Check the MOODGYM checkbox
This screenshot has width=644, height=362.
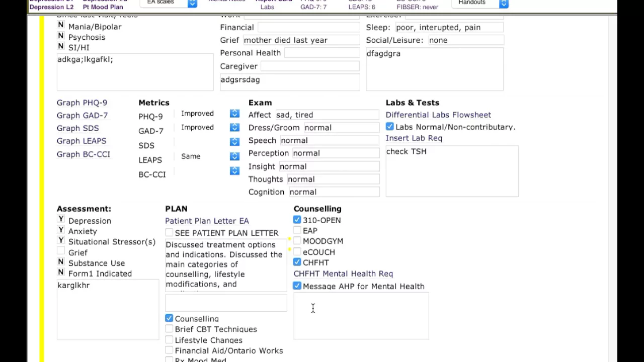(x=297, y=241)
